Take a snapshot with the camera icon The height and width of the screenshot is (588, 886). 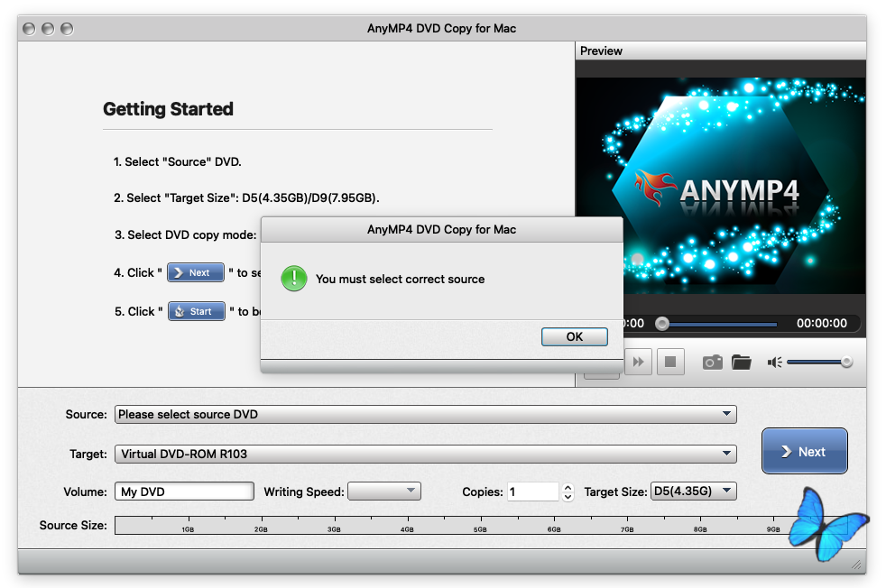[712, 362]
